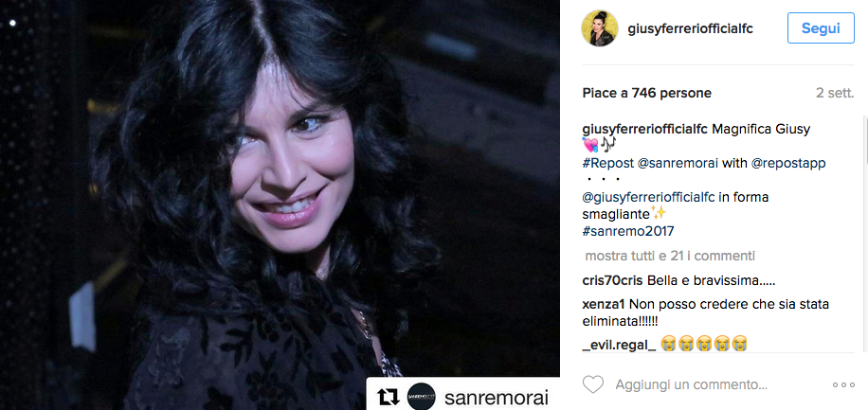Open xenza1 commenter profile
The image size is (868, 410).
604,304
